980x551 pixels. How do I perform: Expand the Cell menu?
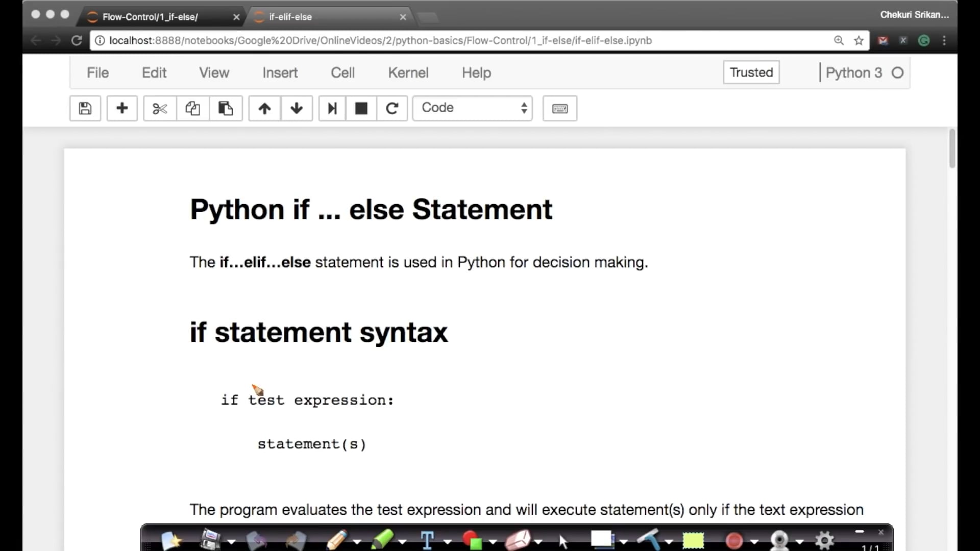click(x=344, y=72)
